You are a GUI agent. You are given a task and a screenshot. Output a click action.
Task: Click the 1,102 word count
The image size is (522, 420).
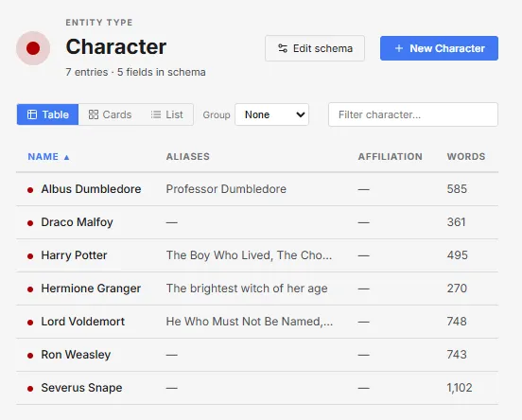tap(460, 388)
